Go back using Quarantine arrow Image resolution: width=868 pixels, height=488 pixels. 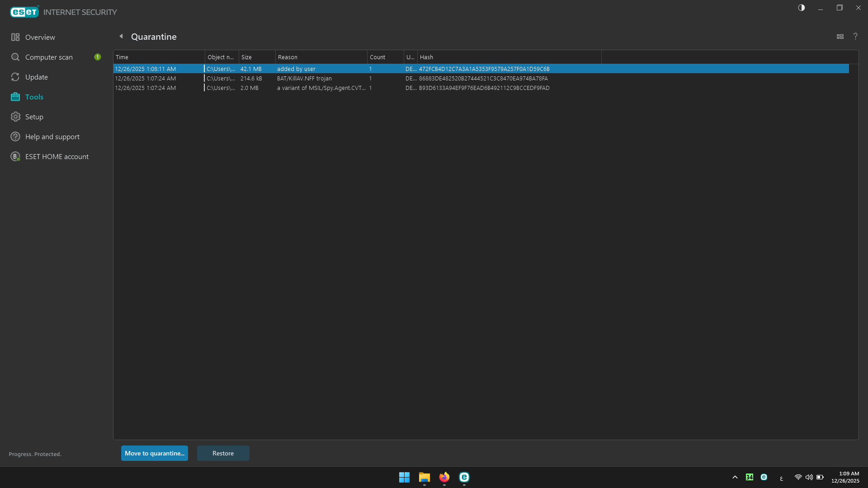[121, 36]
